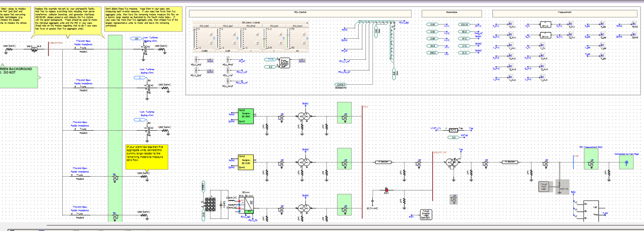The height and width of the screenshot is (231, 644).
Task: Adjust the PCU_Vref vertical slider in control panel
Action: point(264,38)
